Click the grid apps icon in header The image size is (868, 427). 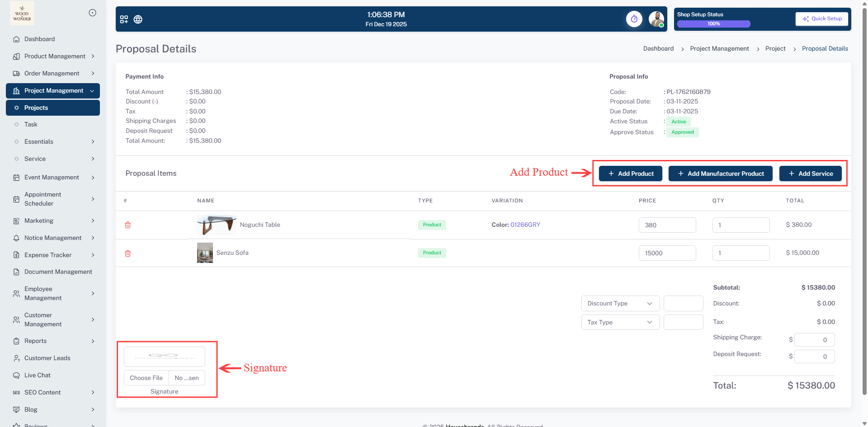(124, 19)
